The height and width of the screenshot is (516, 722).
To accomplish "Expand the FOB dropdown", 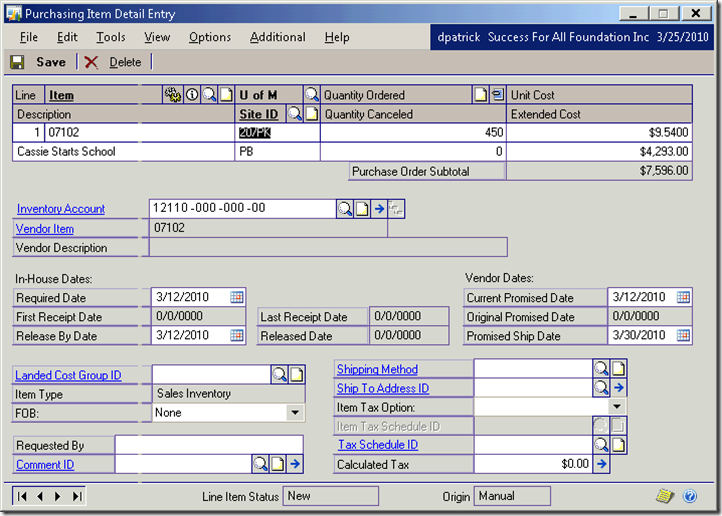I will [x=295, y=412].
